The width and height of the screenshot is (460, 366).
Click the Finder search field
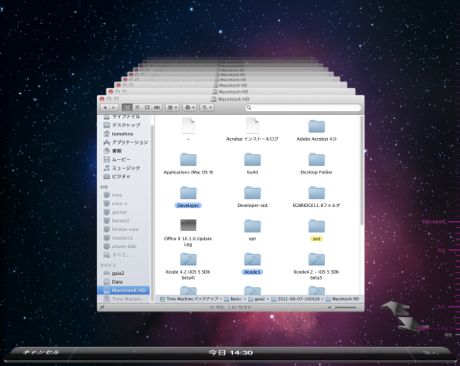(x=303, y=107)
